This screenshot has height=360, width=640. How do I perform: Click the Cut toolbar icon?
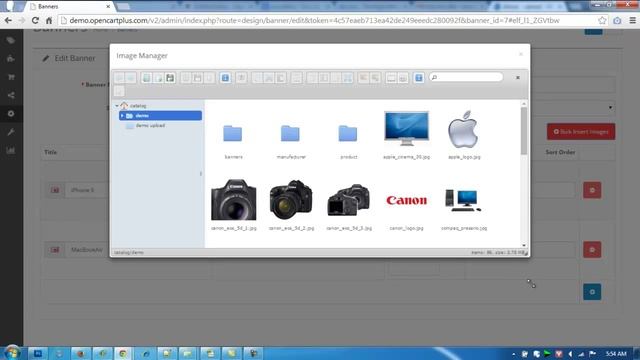click(269, 78)
